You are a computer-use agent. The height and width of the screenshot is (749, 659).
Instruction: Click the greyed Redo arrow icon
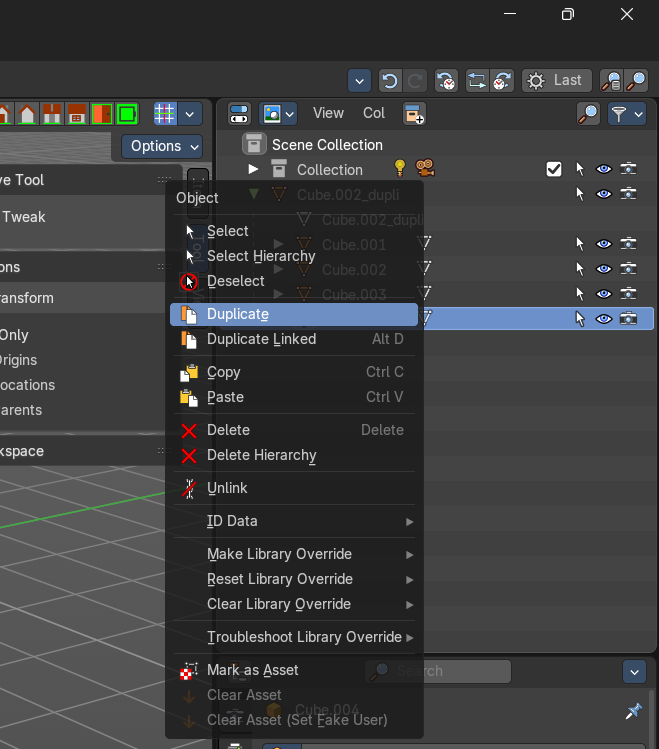click(415, 81)
